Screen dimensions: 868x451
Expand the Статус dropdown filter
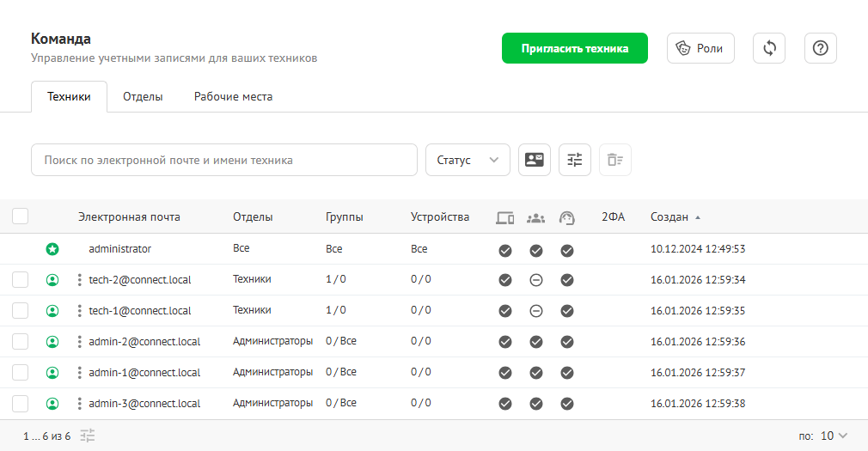point(468,160)
